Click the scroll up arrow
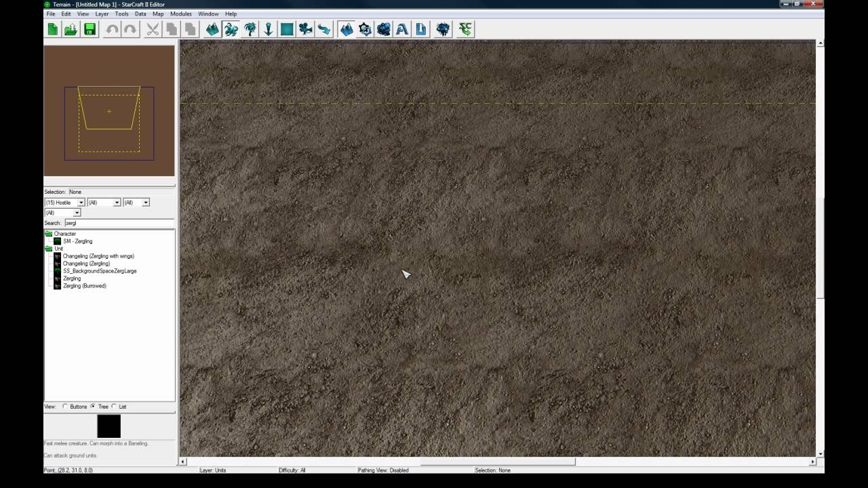 tap(821, 43)
